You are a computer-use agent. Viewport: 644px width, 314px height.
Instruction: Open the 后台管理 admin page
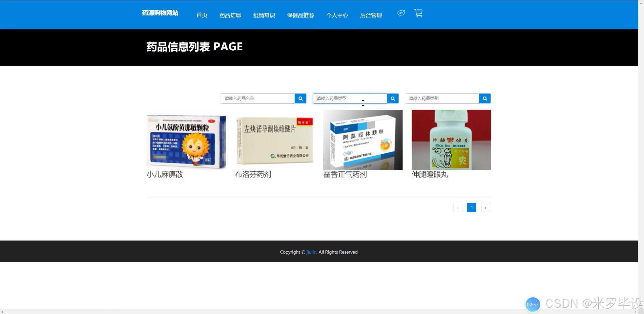371,15
